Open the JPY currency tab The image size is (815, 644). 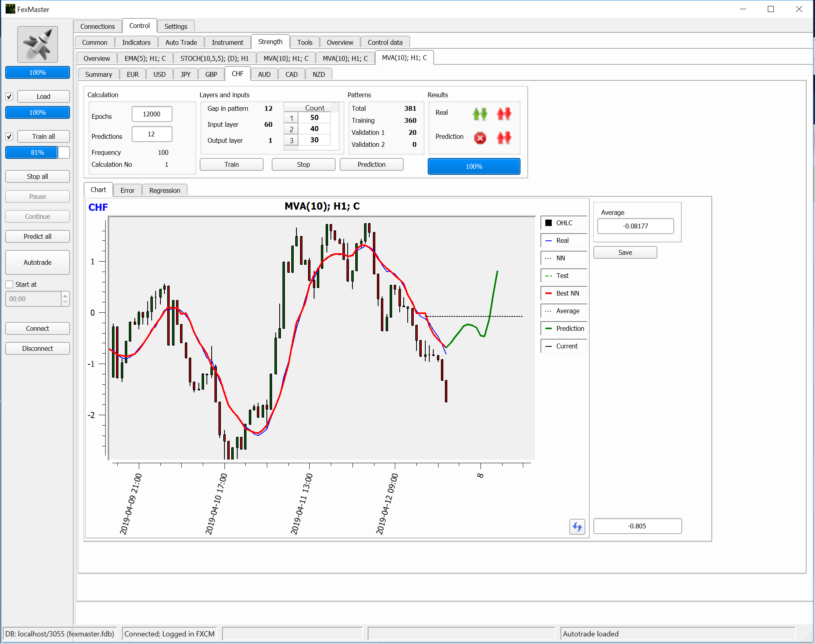click(x=185, y=74)
